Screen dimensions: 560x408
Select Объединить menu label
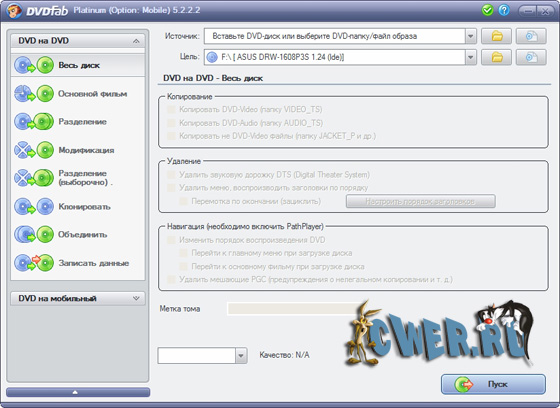click(83, 235)
